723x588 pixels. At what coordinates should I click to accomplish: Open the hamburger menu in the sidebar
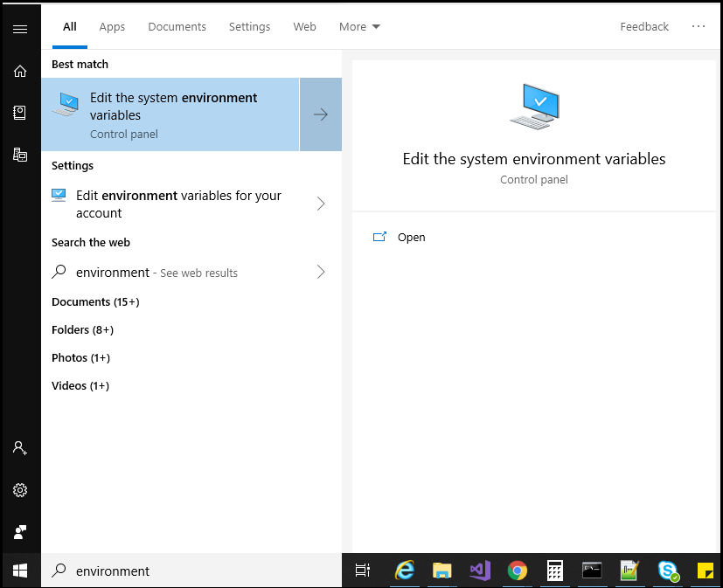(x=20, y=30)
